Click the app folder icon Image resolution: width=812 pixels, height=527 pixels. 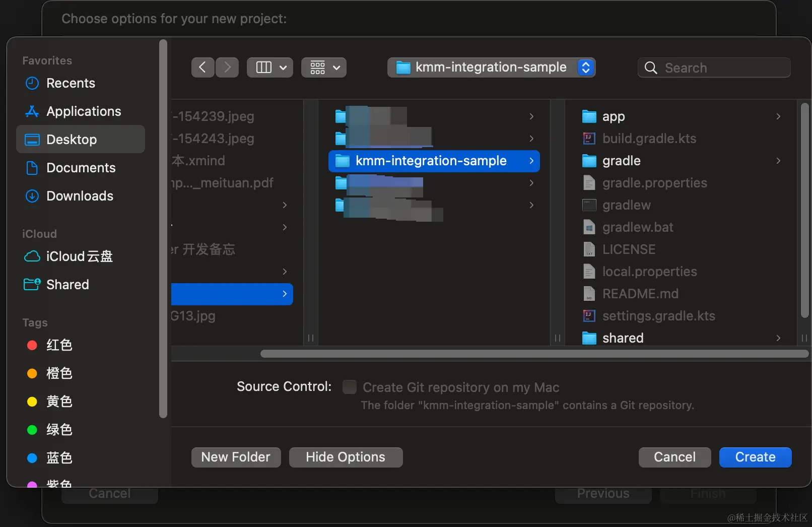[589, 117]
